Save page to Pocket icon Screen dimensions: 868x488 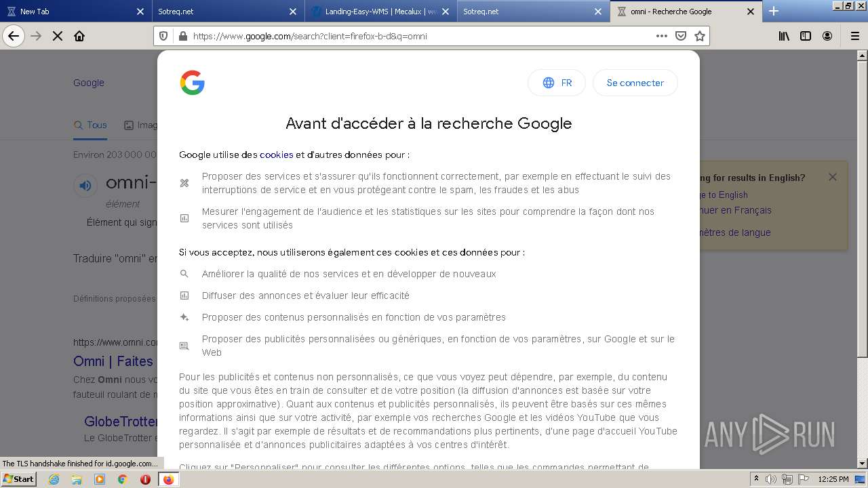tap(681, 36)
